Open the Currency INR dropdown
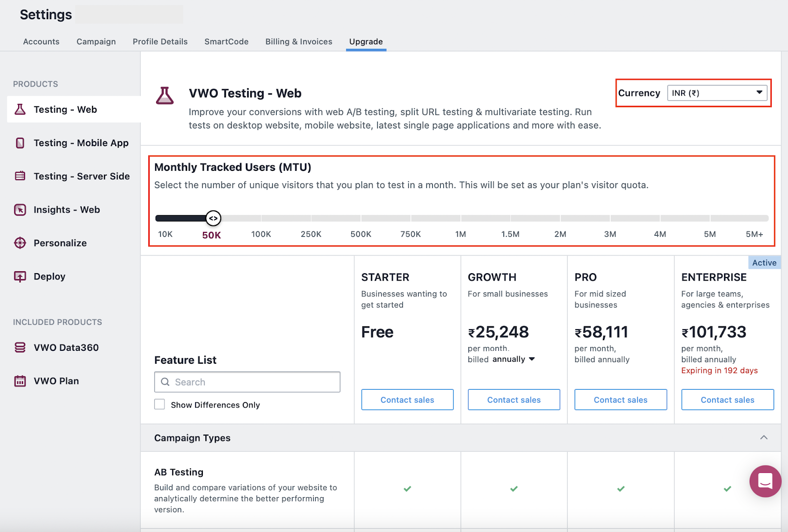Screen dimensions: 788x532 717,93
